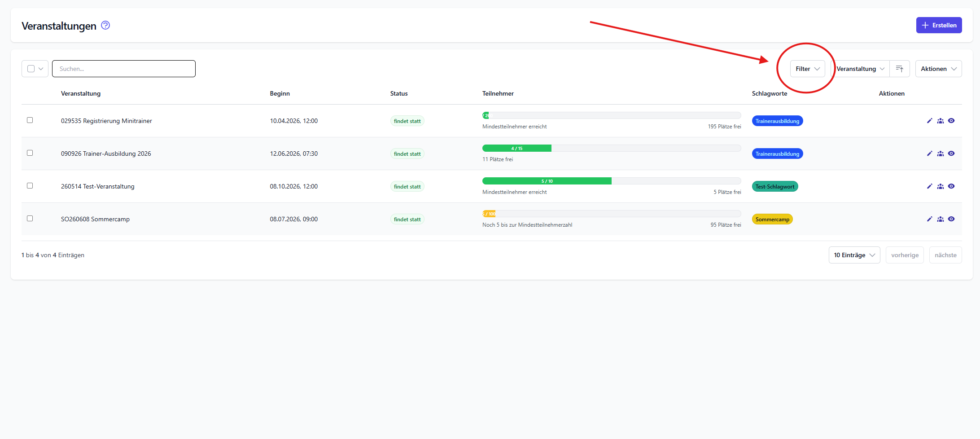Edit 029535 Registrierung Minitrainer with pencil icon
The height and width of the screenshot is (439, 980).
click(x=929, y=121)
